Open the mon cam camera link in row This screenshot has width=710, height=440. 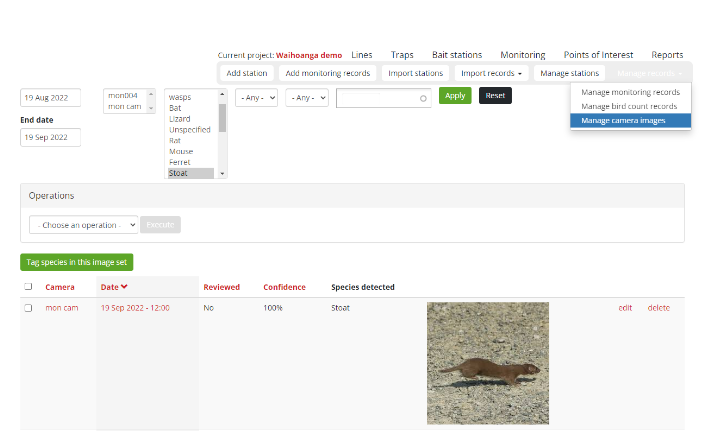point(62,308)
